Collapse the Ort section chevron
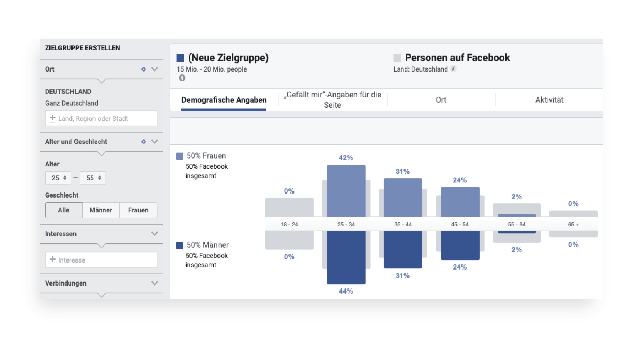The width and height of the screenshot is (644, 337). tap(155, 69)
